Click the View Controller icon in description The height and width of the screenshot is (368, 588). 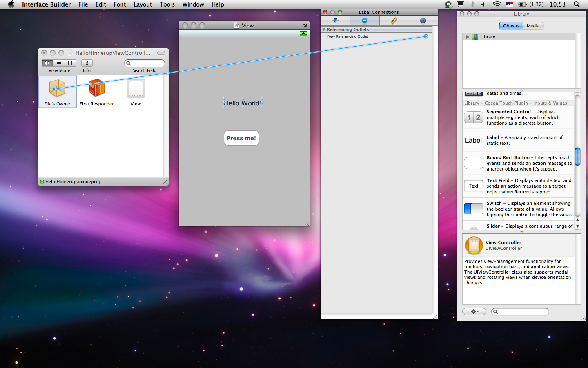pos(474,245)
